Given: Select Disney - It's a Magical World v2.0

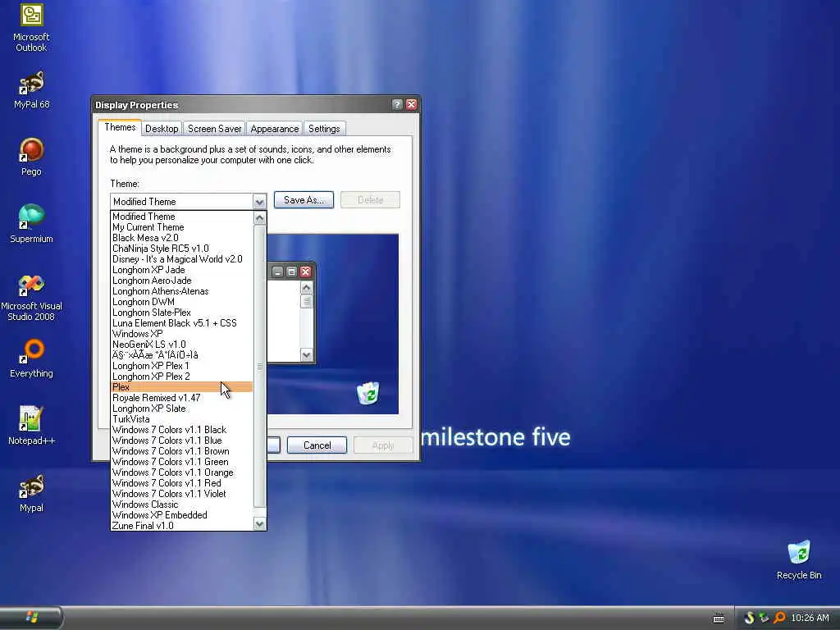Looking at the screenshot, I should (x=181, y=259).
